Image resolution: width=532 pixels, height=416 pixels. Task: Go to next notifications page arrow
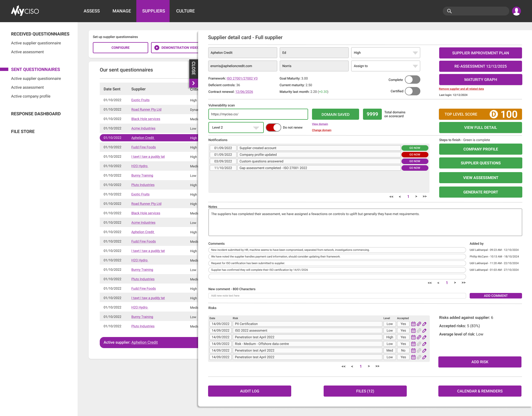pos(416,196)
